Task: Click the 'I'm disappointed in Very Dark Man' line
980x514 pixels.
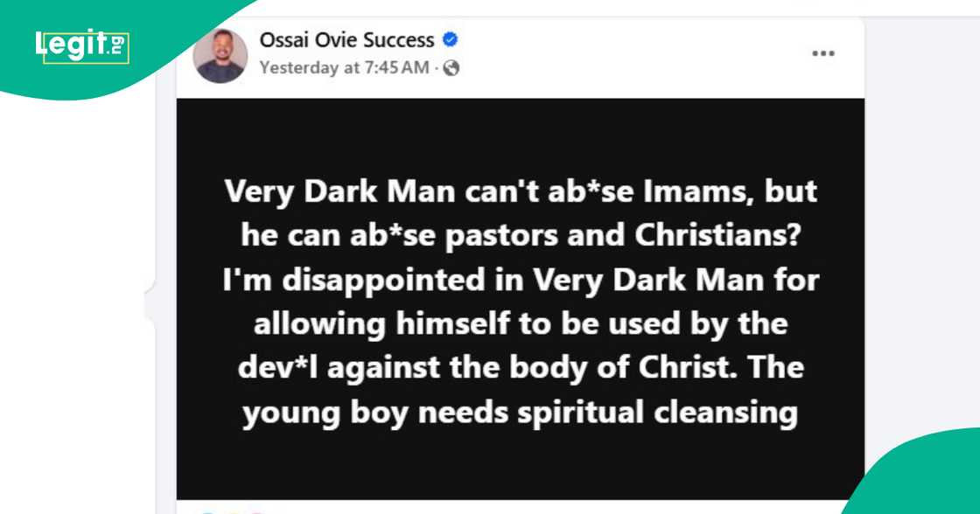Action: point(520,281)
